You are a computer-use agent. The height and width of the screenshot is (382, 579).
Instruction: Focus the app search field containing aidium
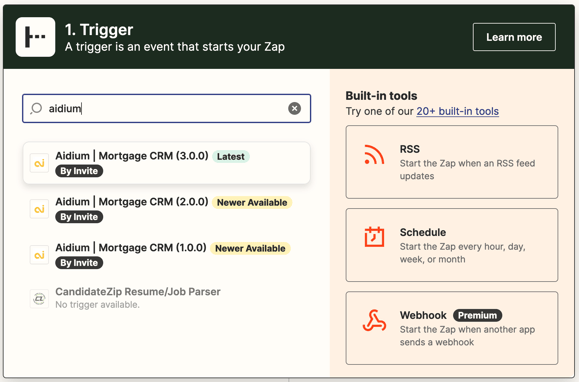pyautogui.click(x=167, y=109)
